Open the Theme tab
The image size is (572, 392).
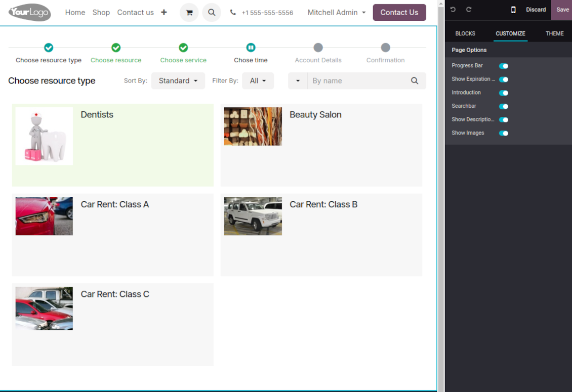pyautogui.click(x=554, y=33)
